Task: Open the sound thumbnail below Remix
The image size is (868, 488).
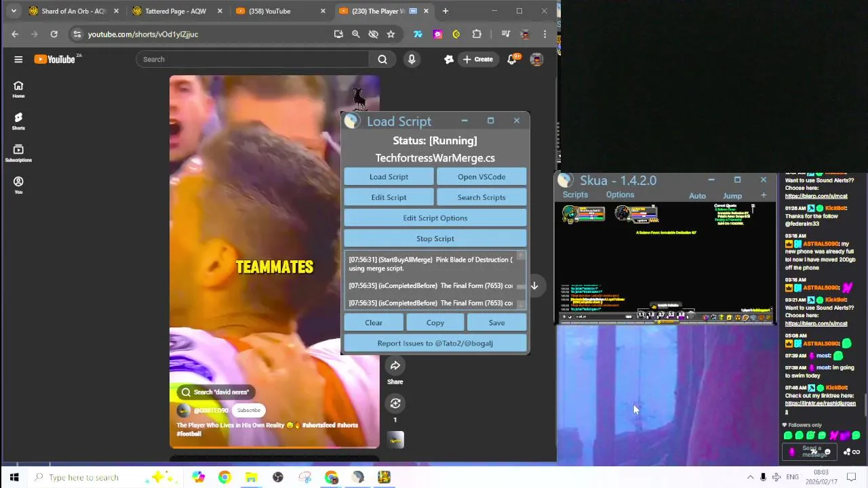Action: pos(395,440)
